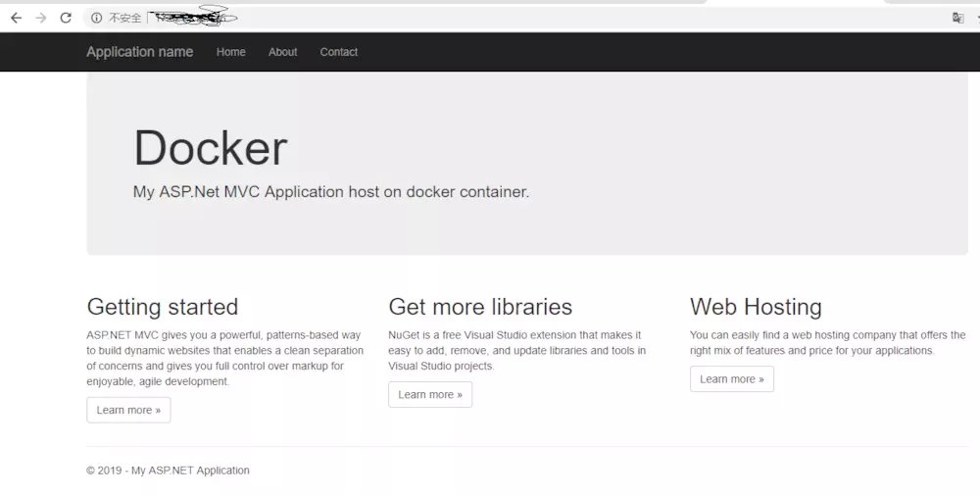Click the browser forward arrow

coord(41,18)
